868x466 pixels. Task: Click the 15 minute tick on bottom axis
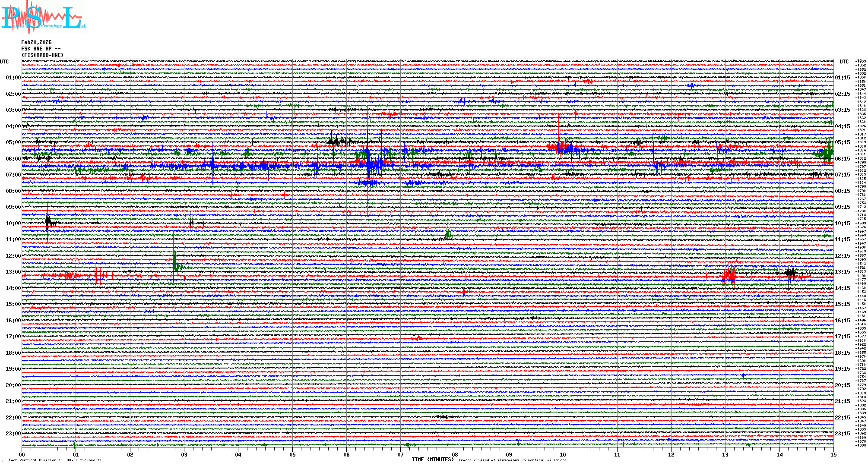(x=833, y=455)
